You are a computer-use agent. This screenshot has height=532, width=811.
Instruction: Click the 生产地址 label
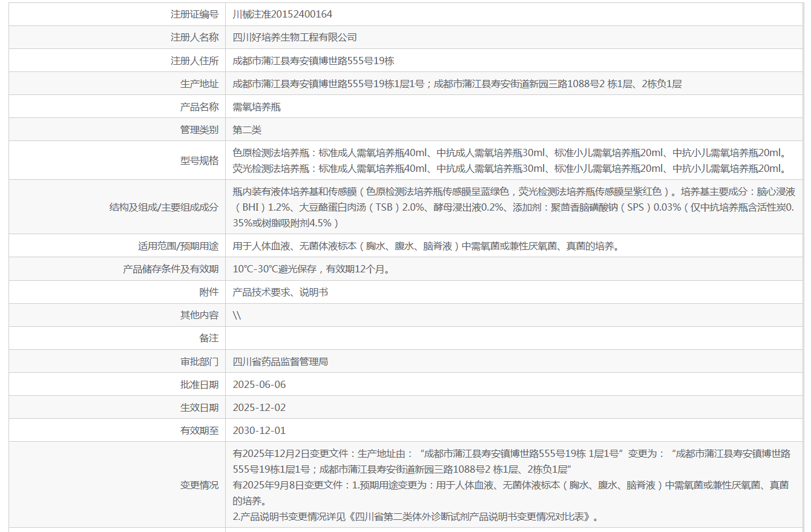click(x=199, y=84)
